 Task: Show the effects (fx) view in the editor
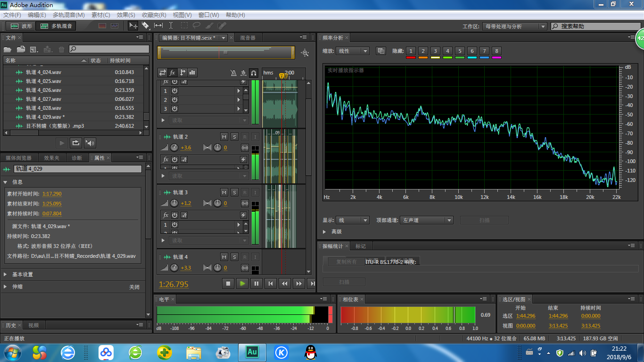pyautogui.click(x=173, y=73)
